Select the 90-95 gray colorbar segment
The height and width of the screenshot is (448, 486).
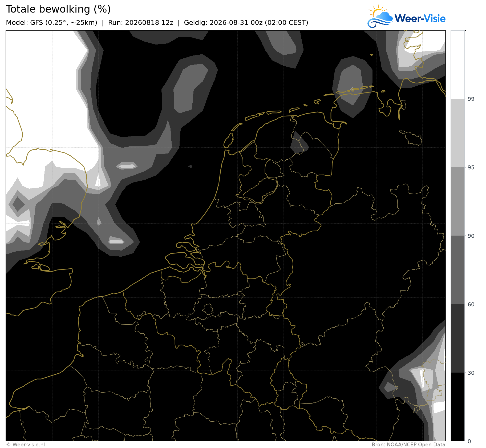[458, 201]
